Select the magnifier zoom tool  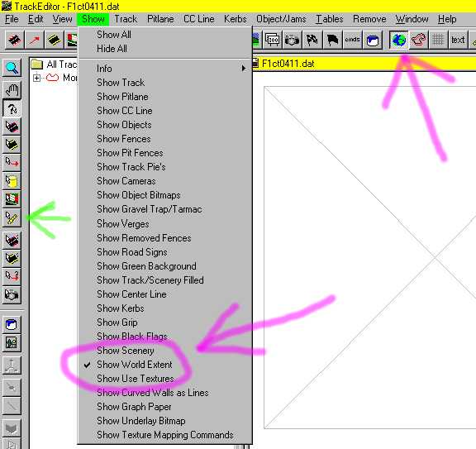[x=12, y=68]
